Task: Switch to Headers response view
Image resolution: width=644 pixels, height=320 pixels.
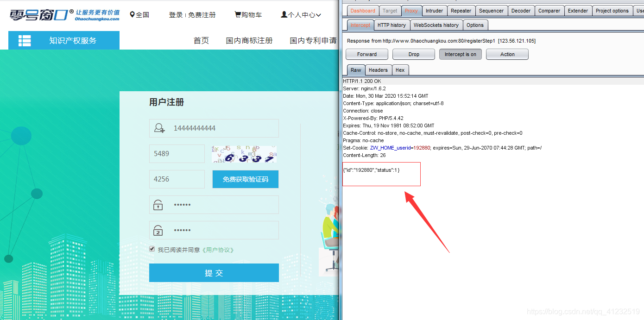Action: pos(378,70)
